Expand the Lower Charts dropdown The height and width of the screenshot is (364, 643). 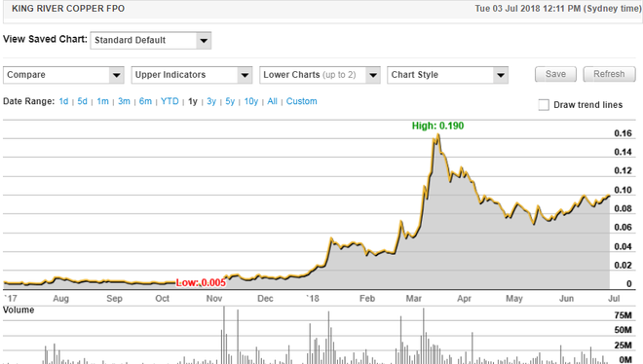(x=320, y=75)
